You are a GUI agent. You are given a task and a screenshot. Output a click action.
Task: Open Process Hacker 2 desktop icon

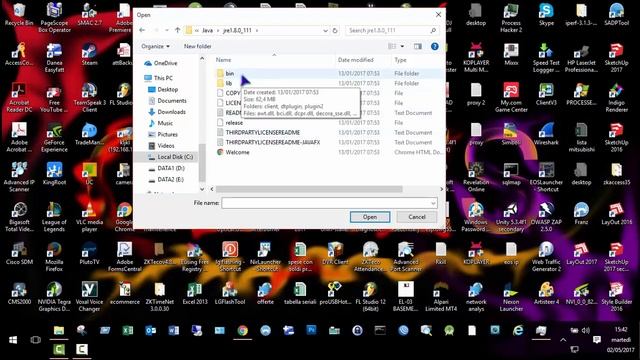coord(511,18)
